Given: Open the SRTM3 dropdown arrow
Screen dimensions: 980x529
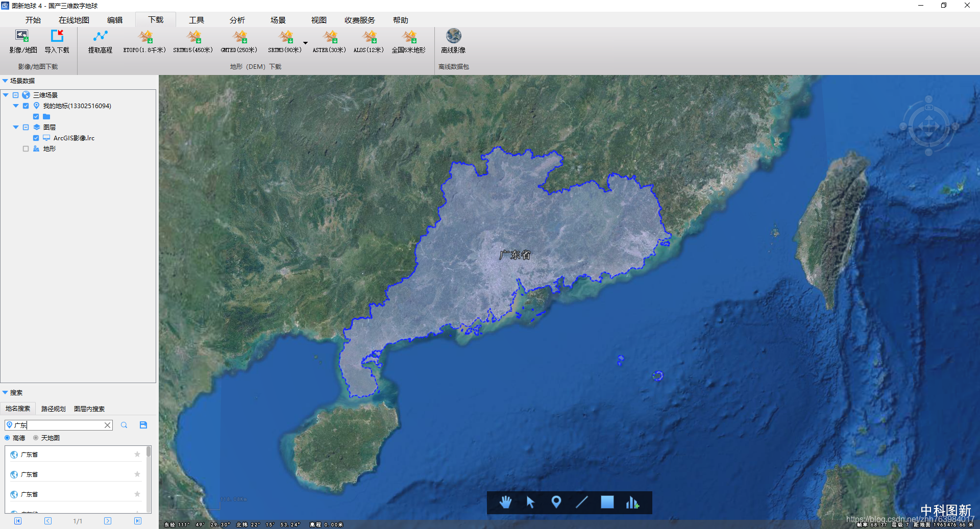Looking at the screenshot, I should click(306, 43).
